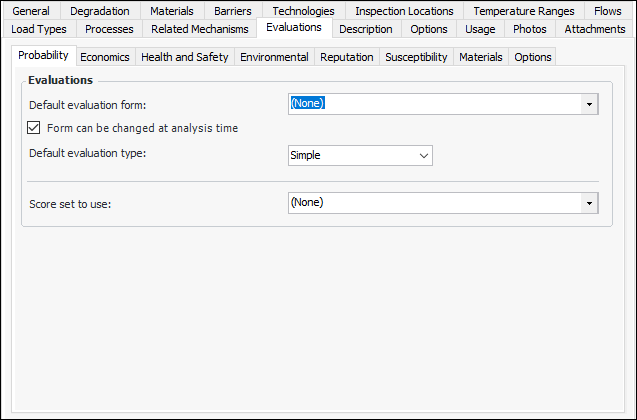637x420 pixels.
Task: Switch to the Economics sub-tab
Action: (x=105, y=57)
